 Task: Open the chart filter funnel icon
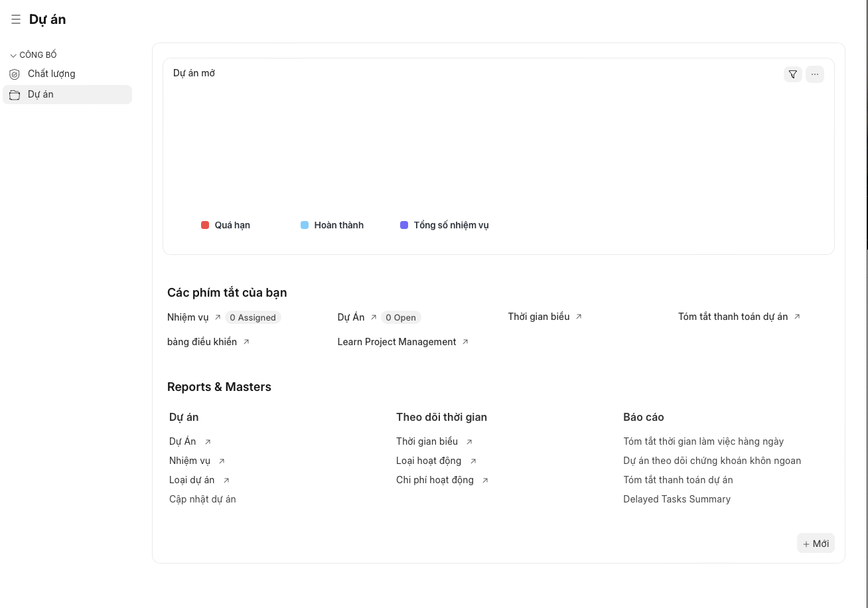pos(792,74)
